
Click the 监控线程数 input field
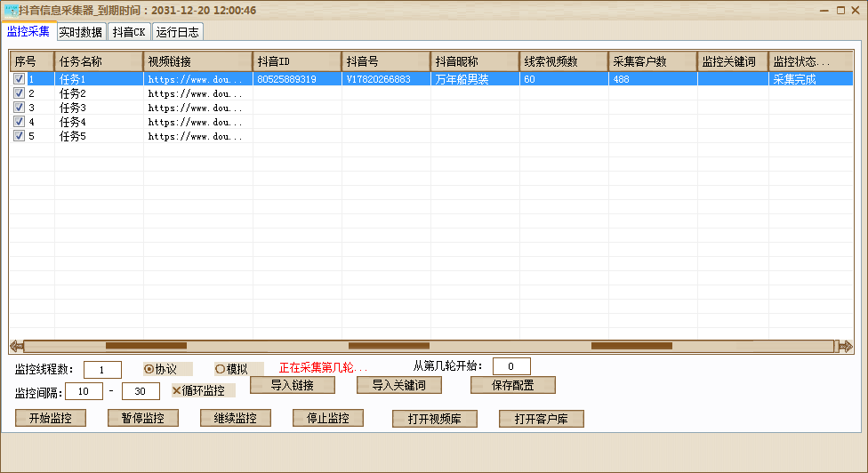click(102, 370)
